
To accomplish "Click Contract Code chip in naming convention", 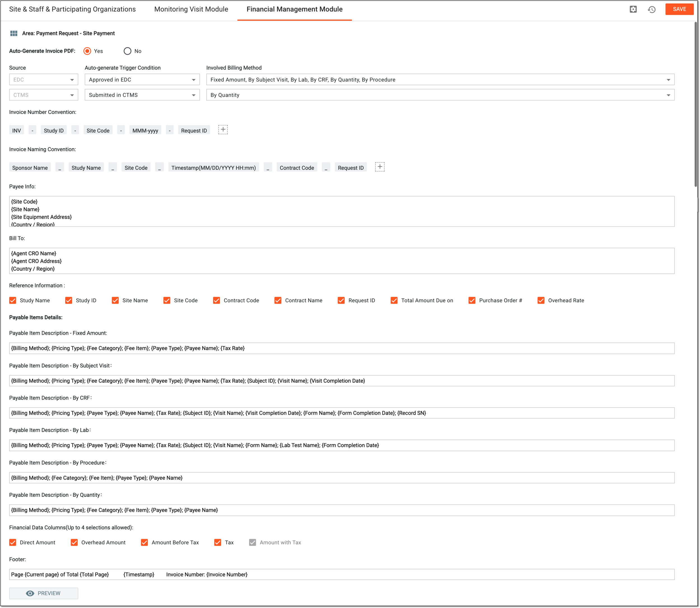I will 297,167.
